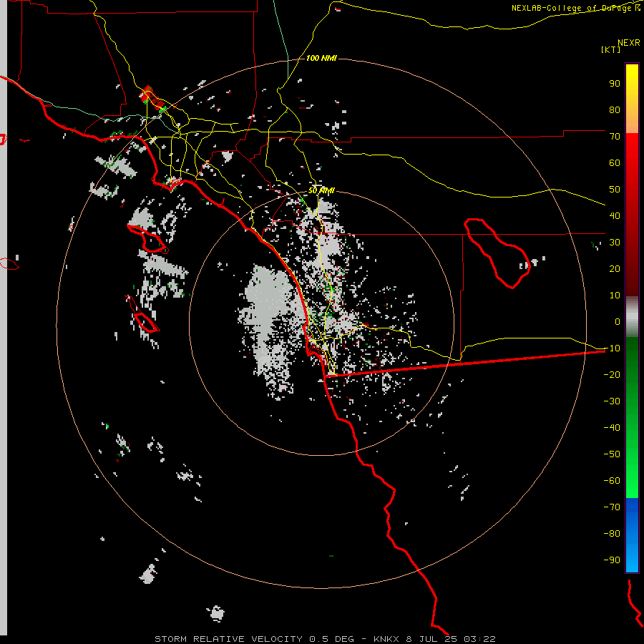Click the 10 value on the velocity legend
The width and height of the screenshot is (644, 644).
(615, 296)
